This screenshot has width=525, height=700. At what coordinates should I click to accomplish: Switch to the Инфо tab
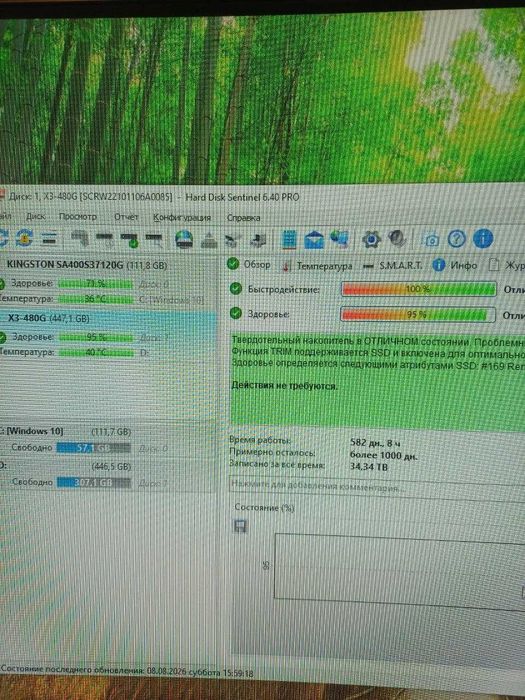[x=455, y=266]
